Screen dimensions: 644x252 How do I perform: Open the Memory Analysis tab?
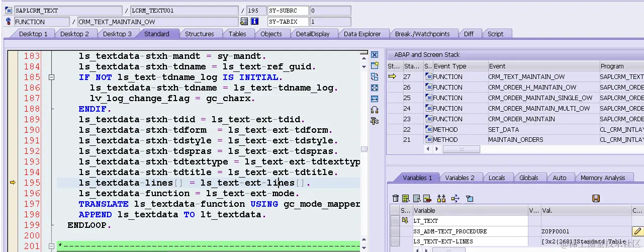click(x=603, y=178)
